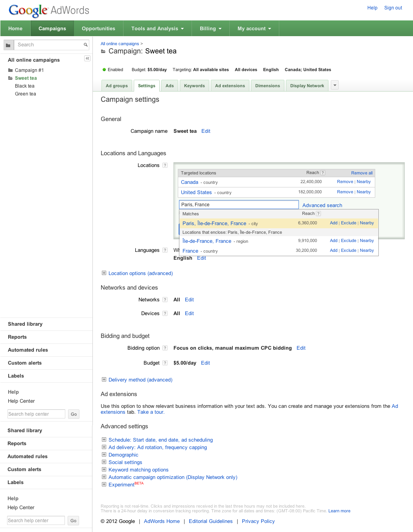Switch to Ads tab
The width and height of the screenshot is (413, 532).
tap(170, 86)
